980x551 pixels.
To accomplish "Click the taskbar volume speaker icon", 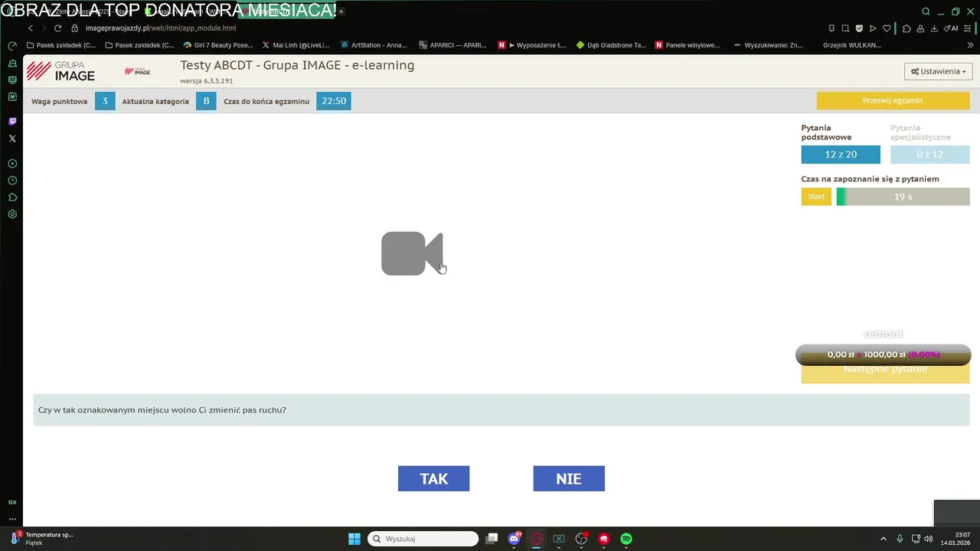I will tap(928, 539).
